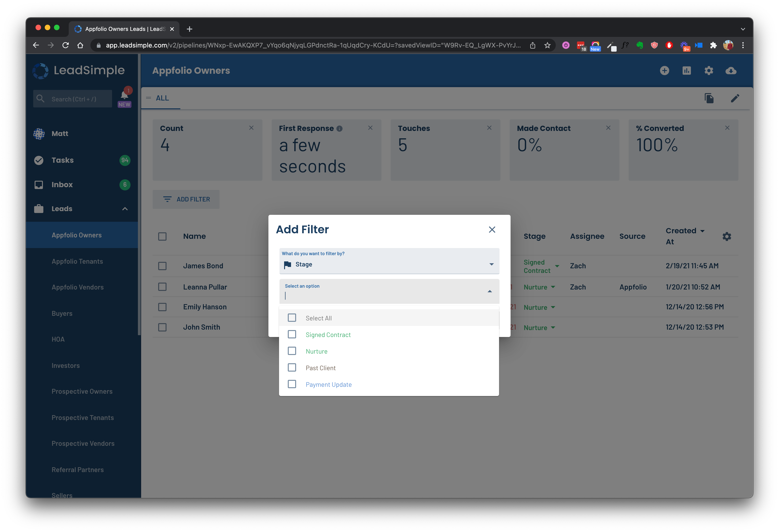Collapse the Select an option dropdown arrow
Viewport: 779px width, 532px height.
click(x=489, y=291)
